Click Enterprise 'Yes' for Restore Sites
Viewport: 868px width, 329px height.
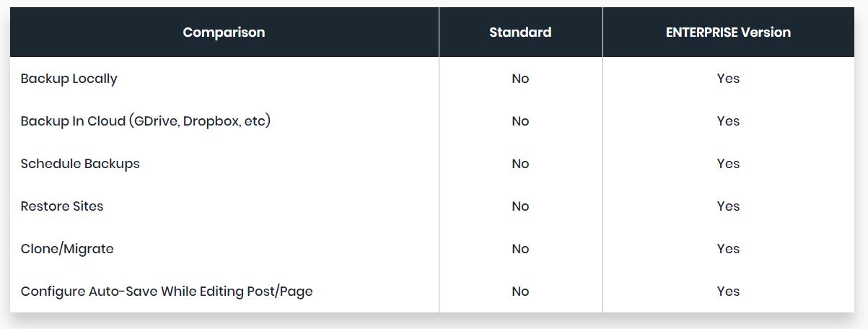tap(728, 206)
